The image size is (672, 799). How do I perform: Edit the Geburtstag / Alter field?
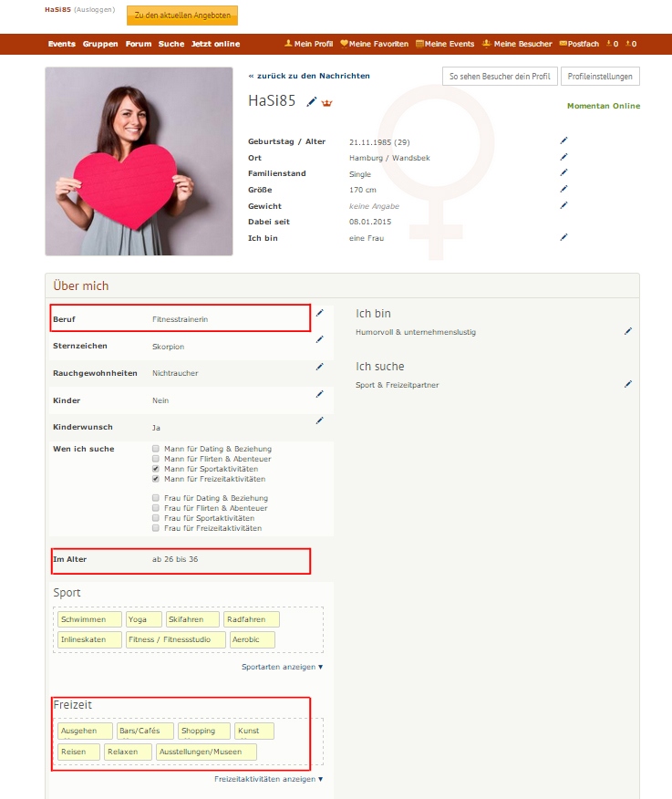[563, 140]
